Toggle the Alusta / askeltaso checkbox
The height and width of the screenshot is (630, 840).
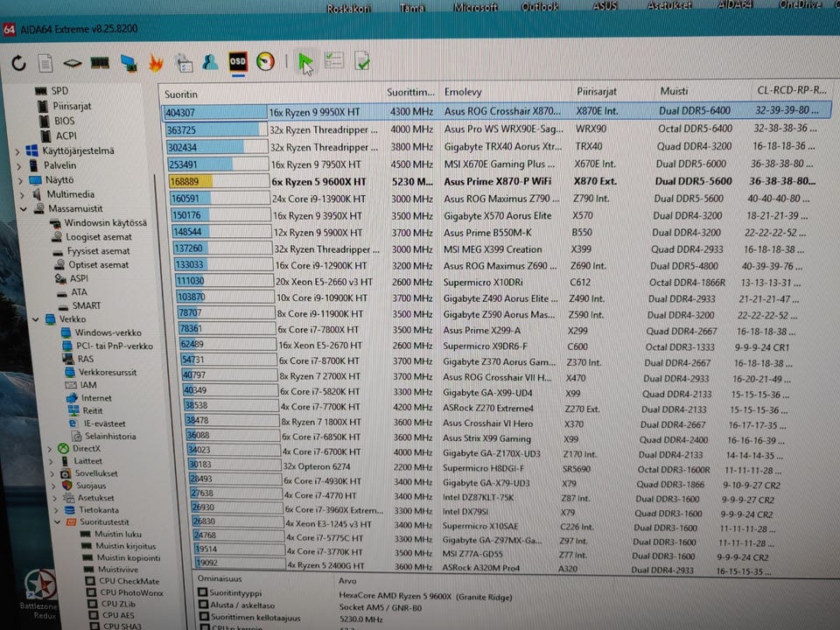204,605
